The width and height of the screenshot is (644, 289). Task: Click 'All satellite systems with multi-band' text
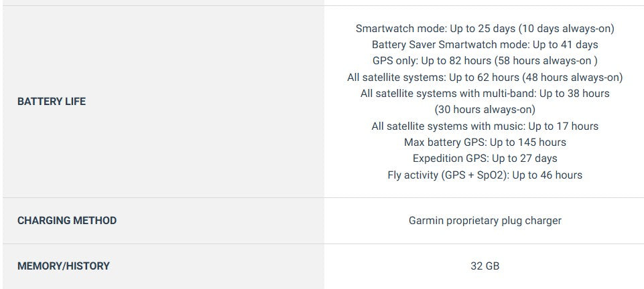pos(446,94)
